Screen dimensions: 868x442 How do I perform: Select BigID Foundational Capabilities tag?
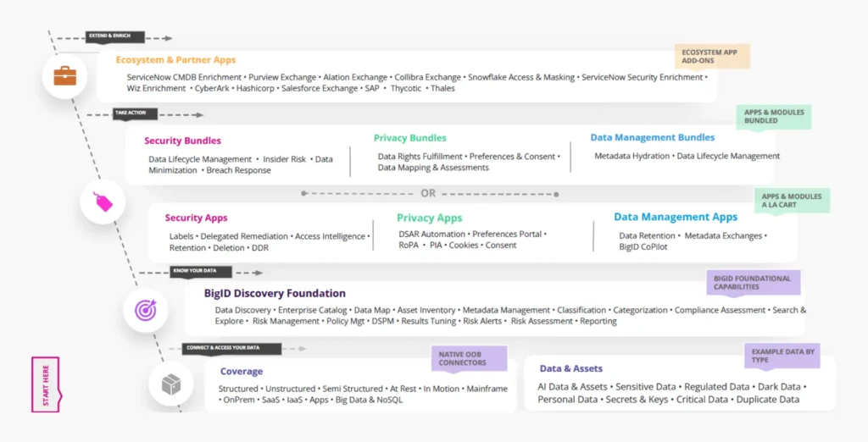[753, 283]
